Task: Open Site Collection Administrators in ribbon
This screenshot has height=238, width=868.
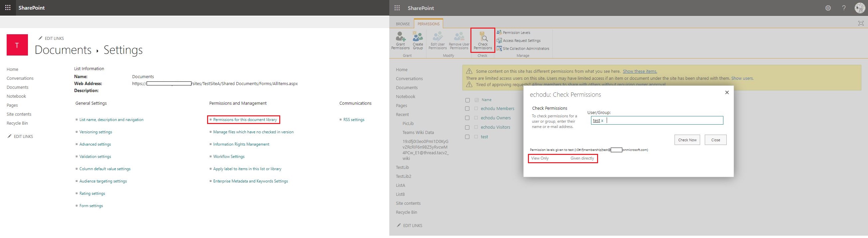Action: pyautogui.click(x=523, y=49)
